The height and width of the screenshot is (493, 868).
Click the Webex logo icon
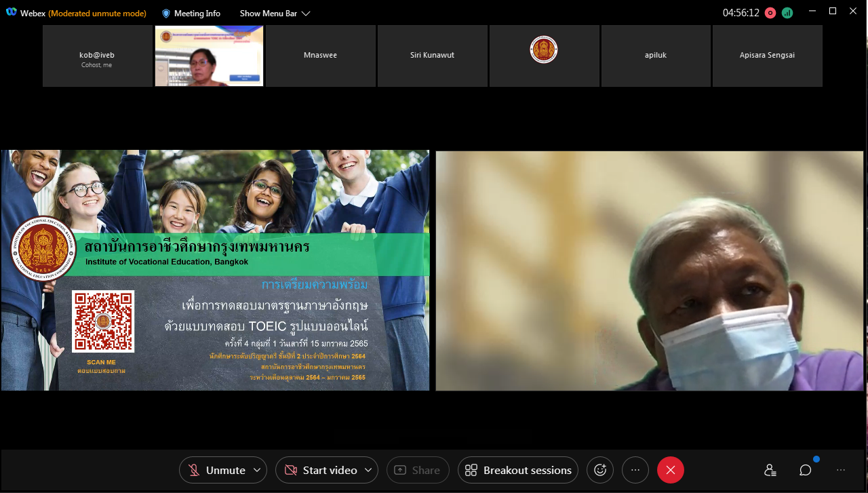tap(11, 13)
